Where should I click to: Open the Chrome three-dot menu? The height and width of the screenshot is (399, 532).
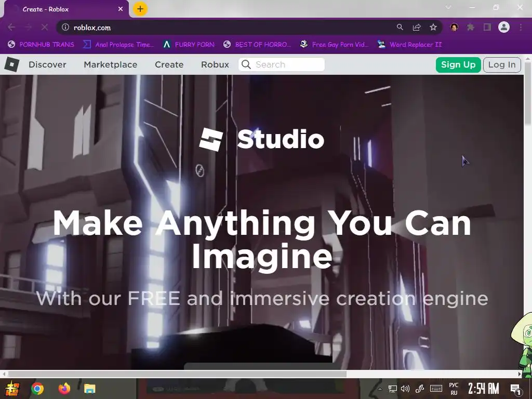(x=521, y=27)
